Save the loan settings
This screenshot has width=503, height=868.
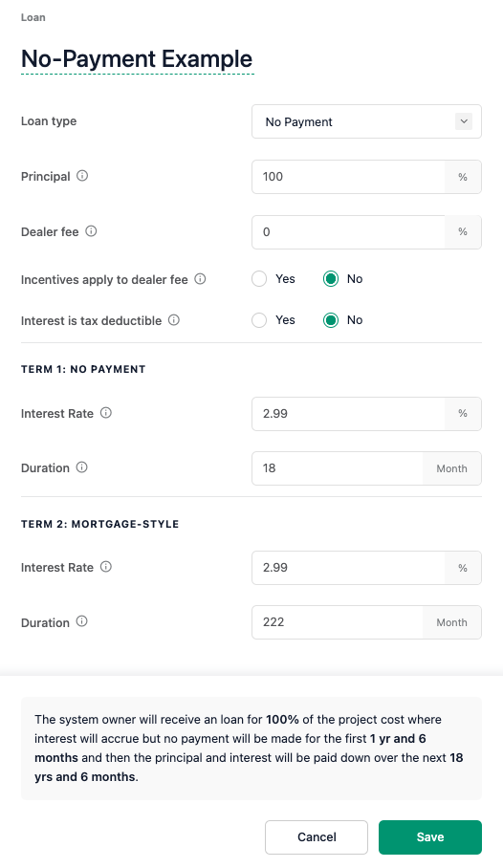[430, 837]
